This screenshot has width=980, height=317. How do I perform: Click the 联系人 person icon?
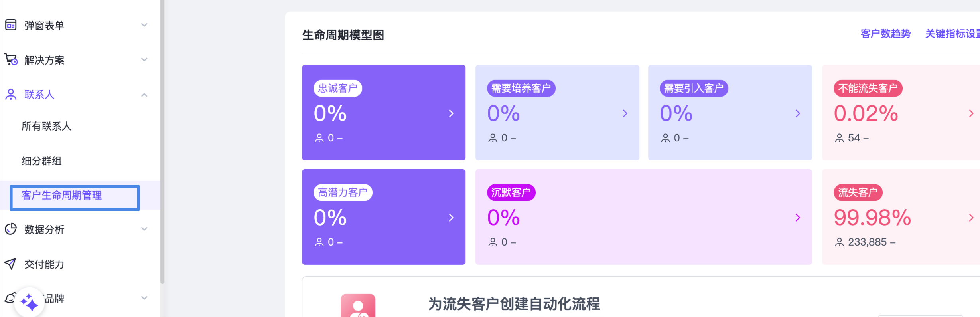[x=11, y=95]
